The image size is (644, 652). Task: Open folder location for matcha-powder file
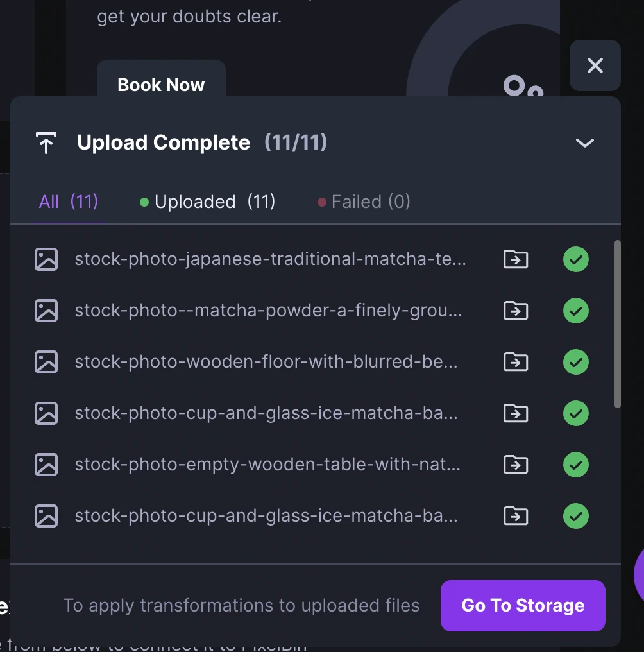(516, 310)
